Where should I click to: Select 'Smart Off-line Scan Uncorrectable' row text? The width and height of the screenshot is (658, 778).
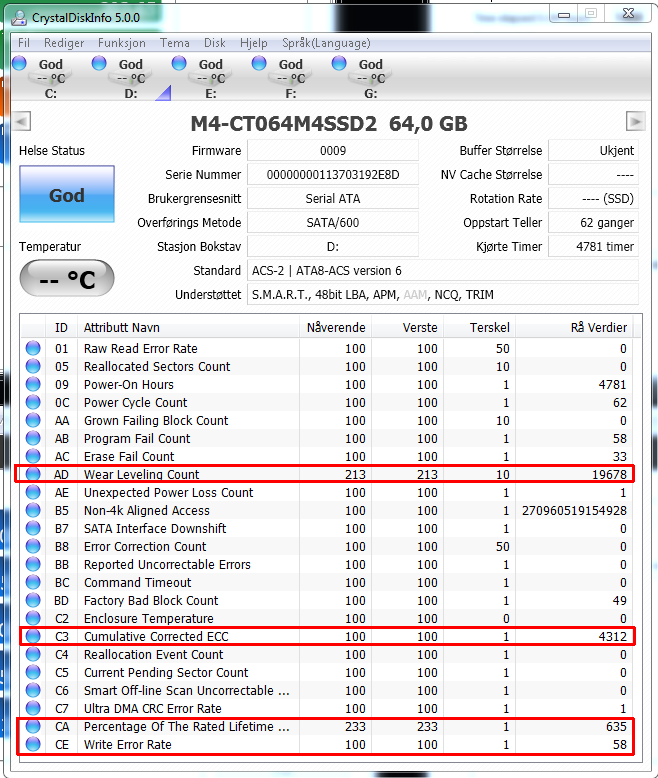point(187,691)
